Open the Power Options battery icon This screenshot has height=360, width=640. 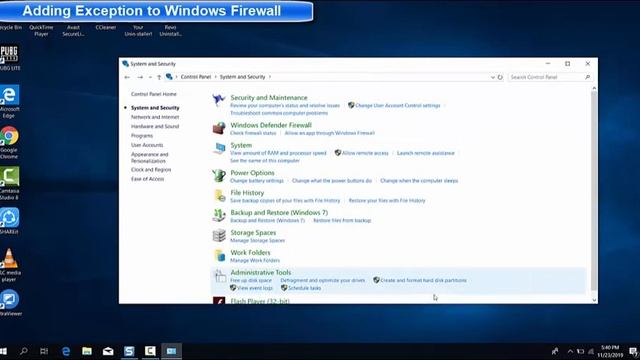click(219, 176)
